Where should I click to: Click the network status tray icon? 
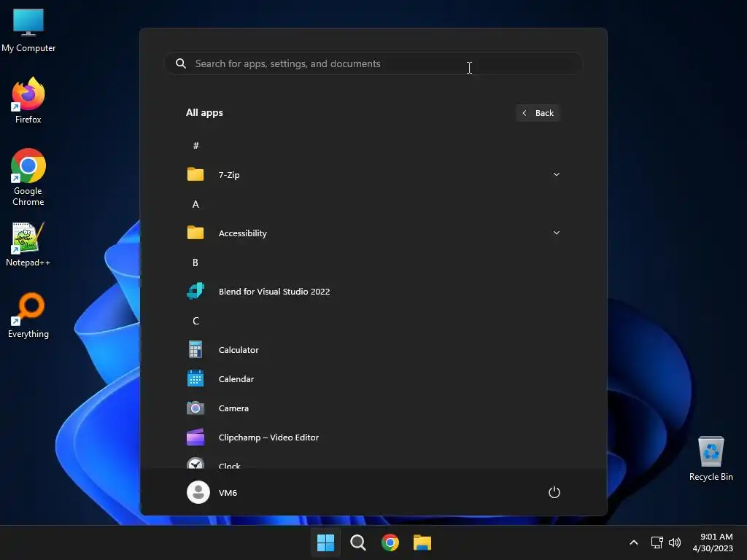point(657,542)
